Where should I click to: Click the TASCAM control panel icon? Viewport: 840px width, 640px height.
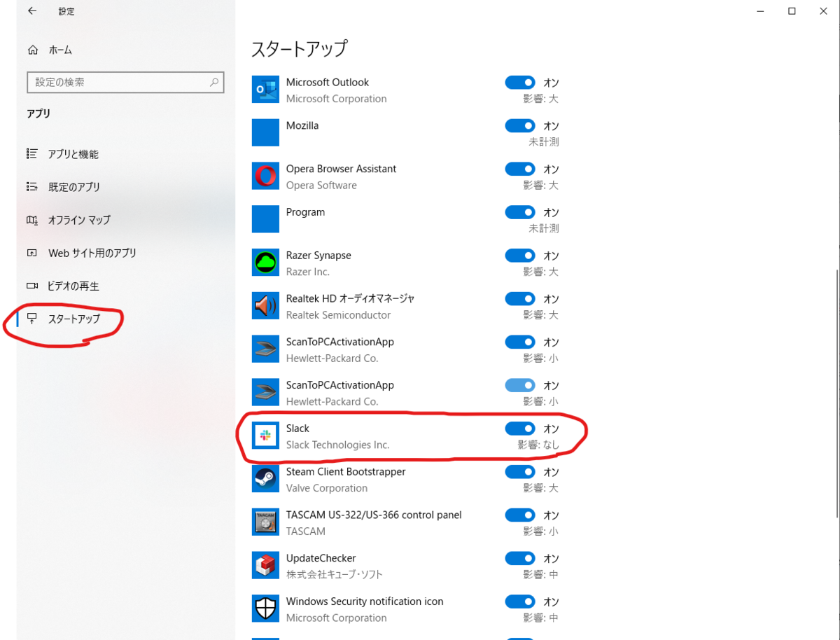265,522
